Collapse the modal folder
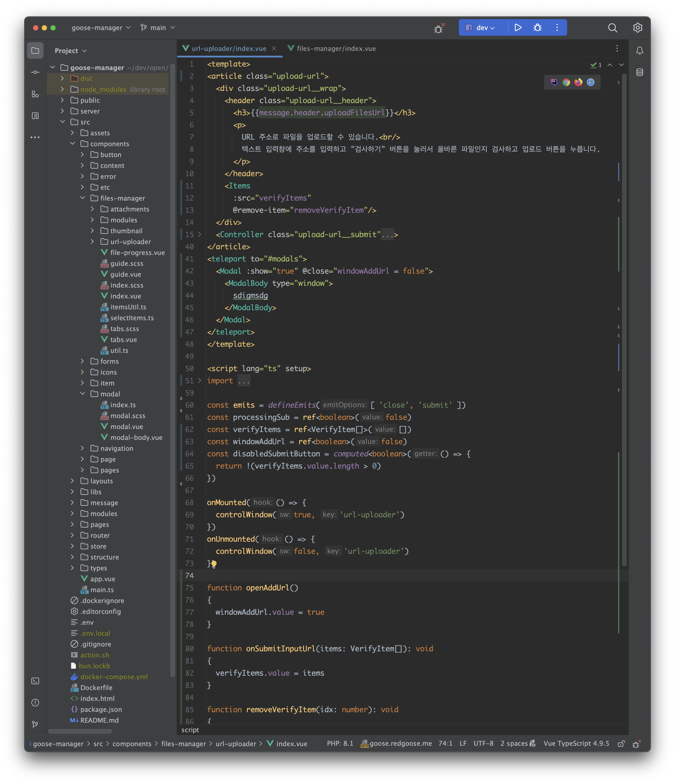 coord(82,394)
